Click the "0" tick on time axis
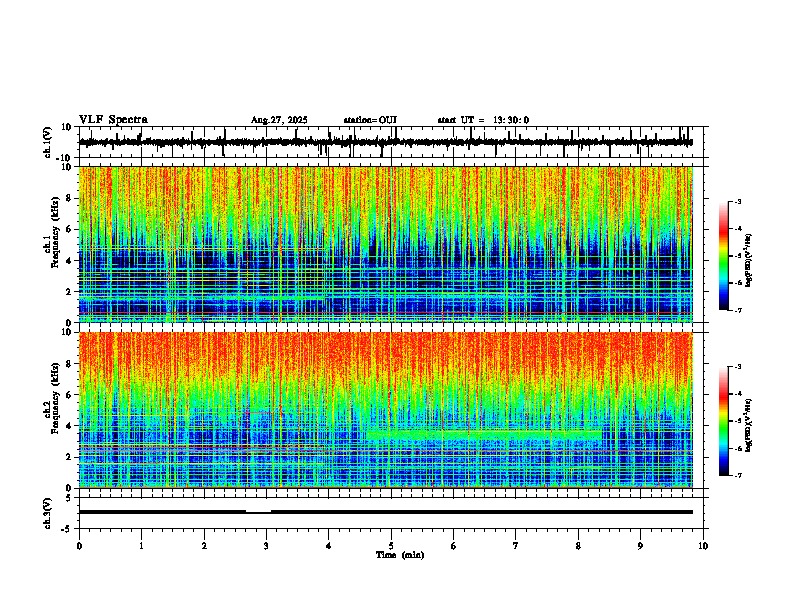 click(x=79, y=546)
